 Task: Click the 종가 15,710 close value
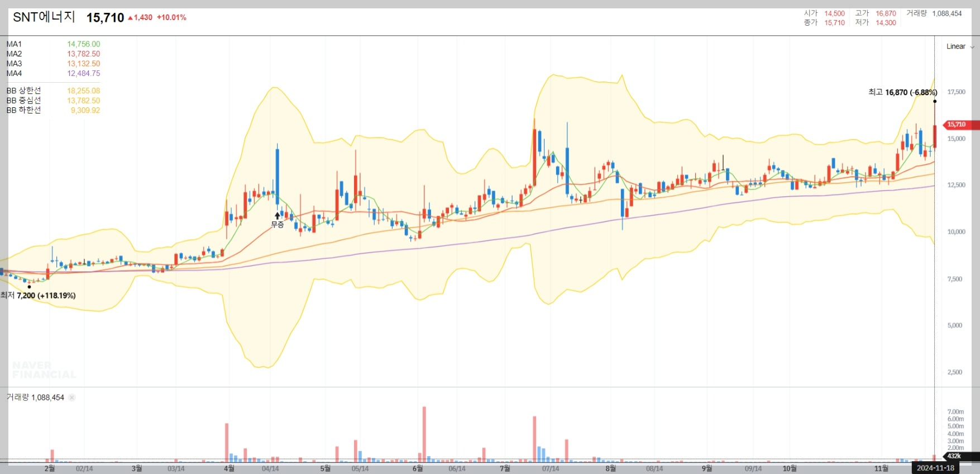tap(835, 23)
